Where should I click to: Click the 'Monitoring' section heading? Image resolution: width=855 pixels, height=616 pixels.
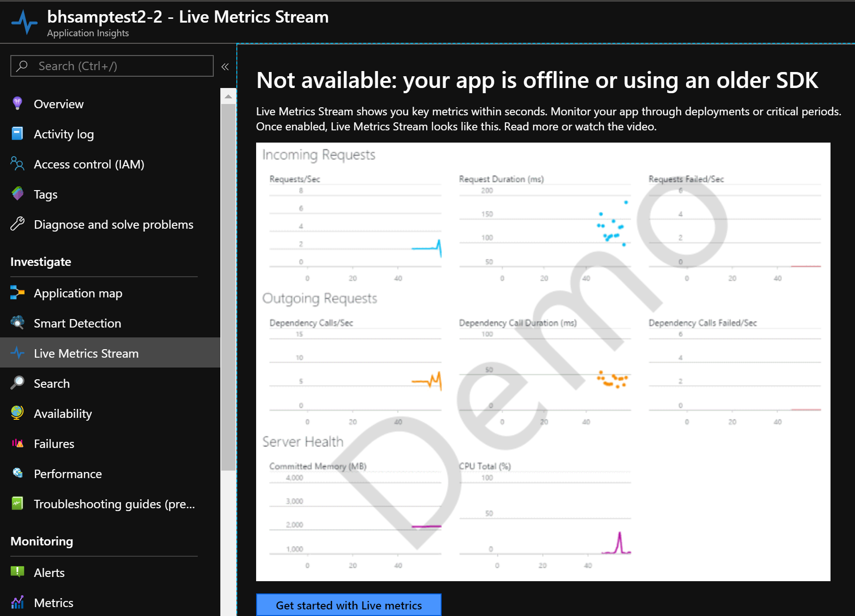point(41,541)
